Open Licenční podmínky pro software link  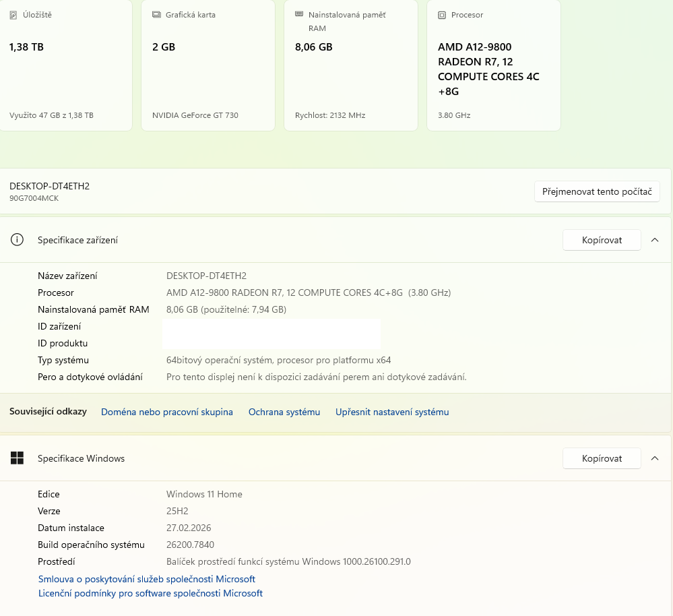(150, 594)
